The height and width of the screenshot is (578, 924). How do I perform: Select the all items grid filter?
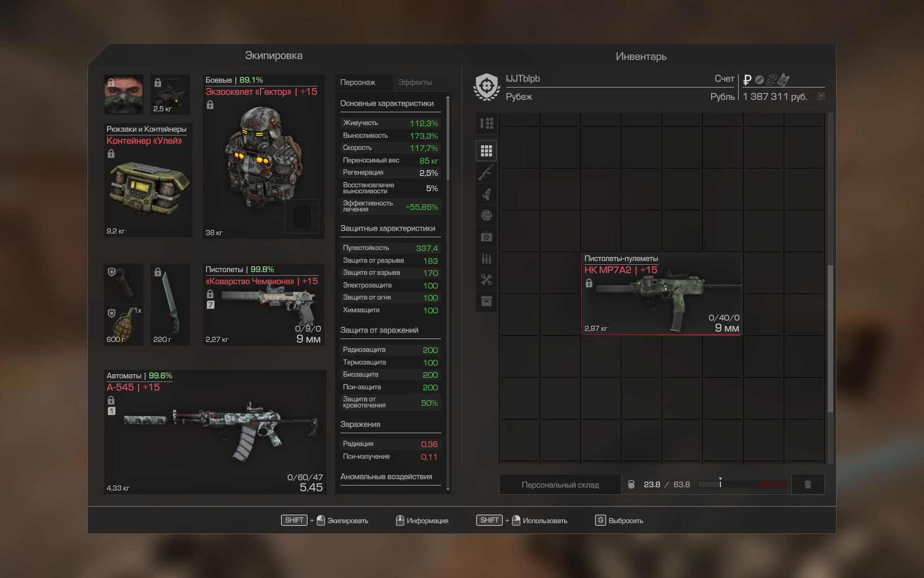tap(486, 151)
